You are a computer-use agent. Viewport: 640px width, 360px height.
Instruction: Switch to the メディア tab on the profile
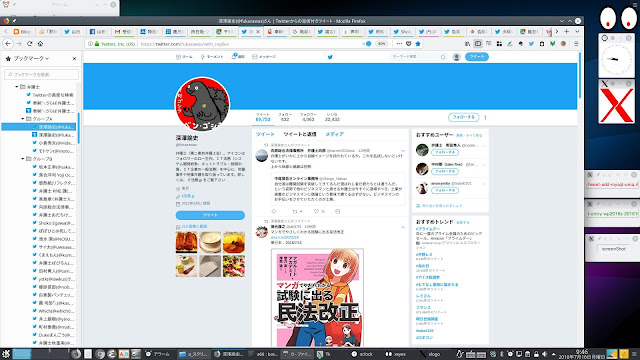pos(334,134)
